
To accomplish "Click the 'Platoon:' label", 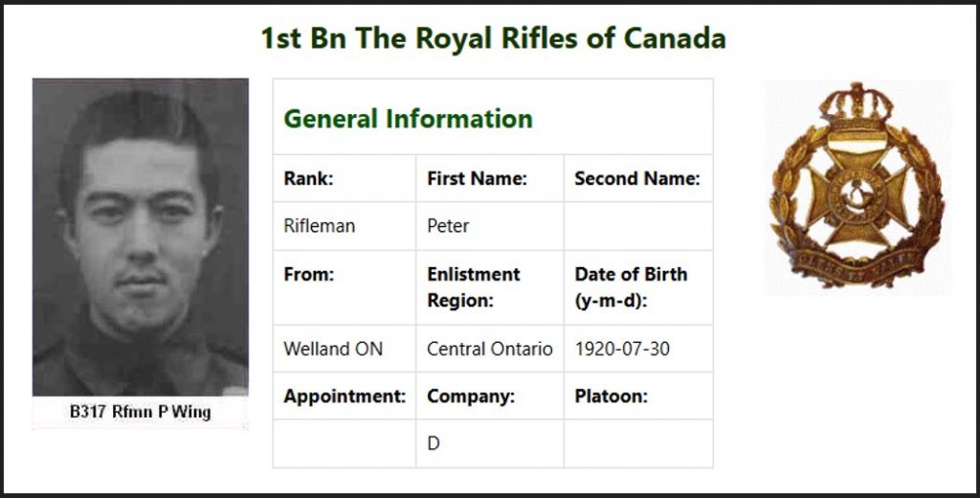I will [x=611, y=396].
